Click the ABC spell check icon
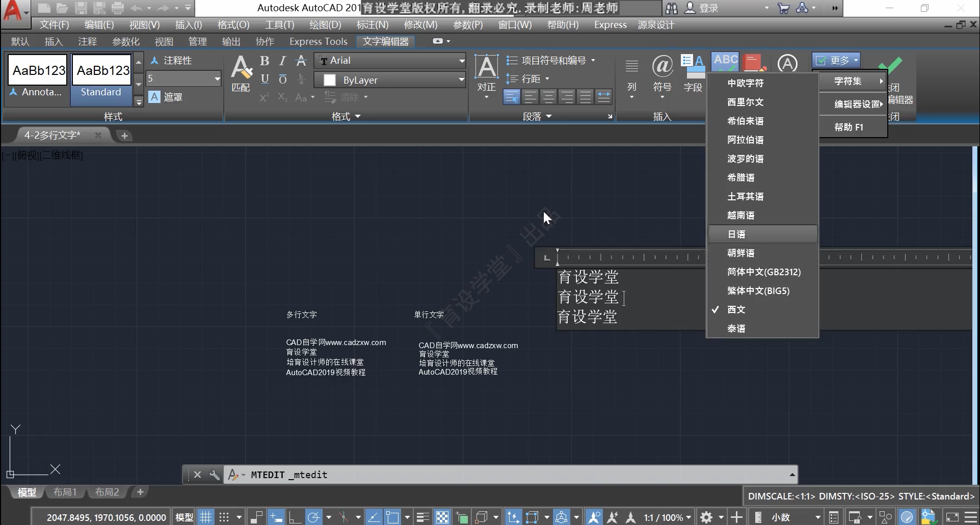 click(x=725, y=62)
